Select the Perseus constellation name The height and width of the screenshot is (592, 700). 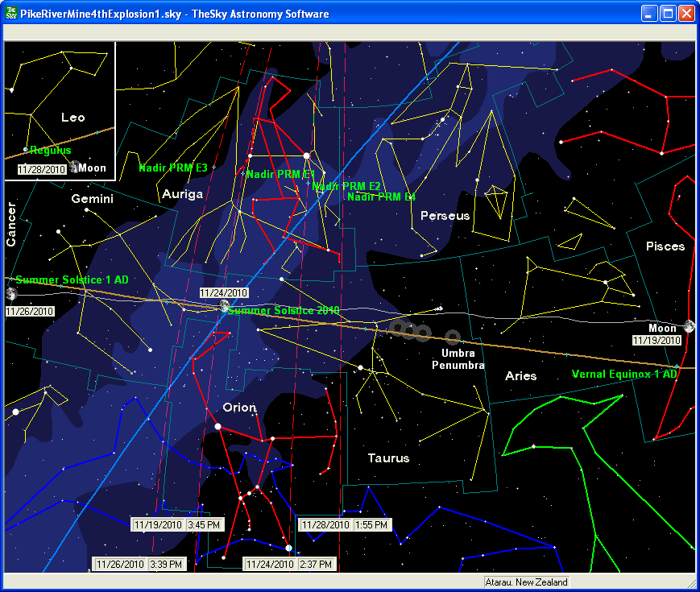click(x=445, y=216)
